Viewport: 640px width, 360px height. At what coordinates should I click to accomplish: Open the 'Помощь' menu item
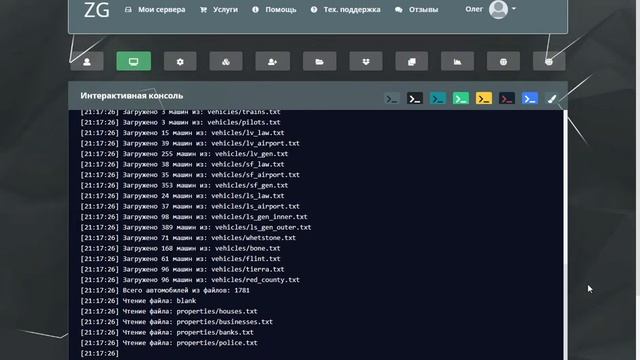(274, 9)
